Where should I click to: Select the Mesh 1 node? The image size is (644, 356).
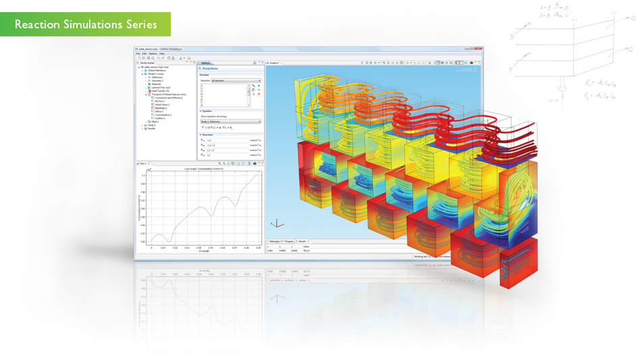click(x=155, y=122)
